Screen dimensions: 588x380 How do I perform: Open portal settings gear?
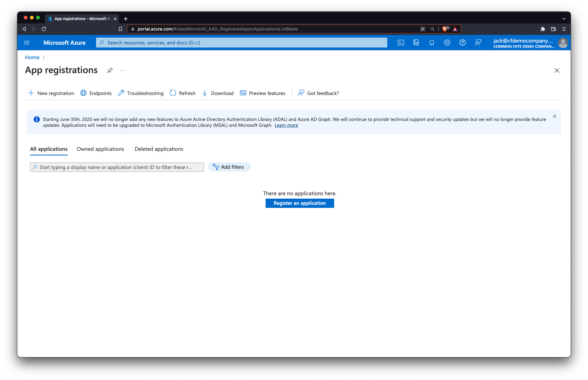tap(447, 43)
